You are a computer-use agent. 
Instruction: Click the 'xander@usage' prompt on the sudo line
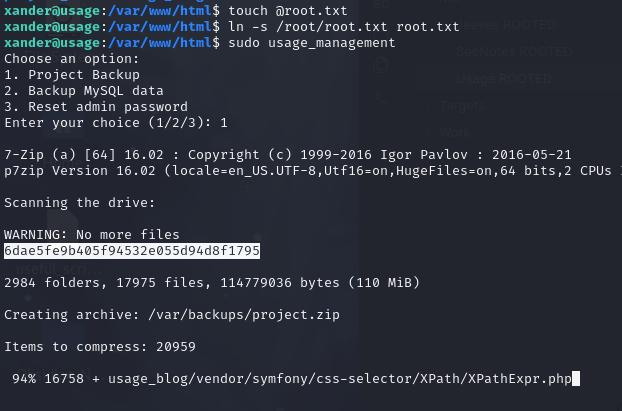(x=52, y=43)
